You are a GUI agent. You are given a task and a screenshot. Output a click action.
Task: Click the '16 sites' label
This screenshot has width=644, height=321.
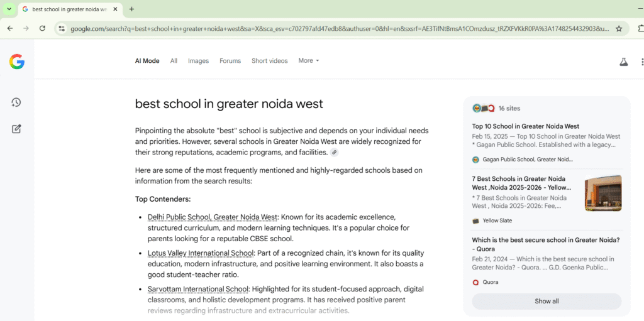point(509,109)
